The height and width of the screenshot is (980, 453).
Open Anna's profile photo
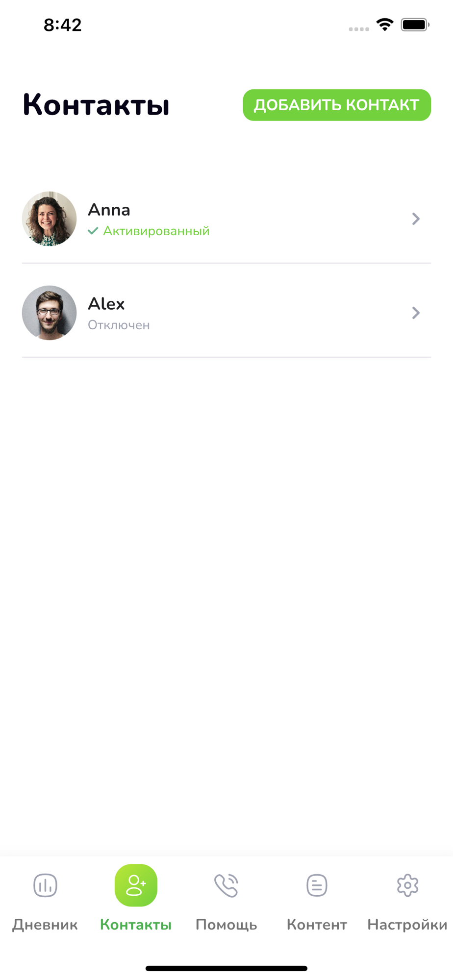click(49, 219)
